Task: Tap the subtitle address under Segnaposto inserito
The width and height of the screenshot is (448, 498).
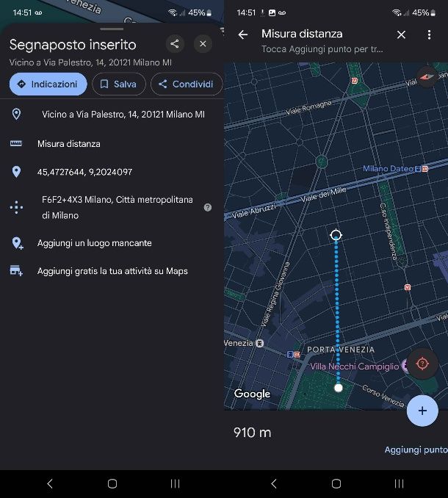Action: pyautogui.click(x=90, y=62)
